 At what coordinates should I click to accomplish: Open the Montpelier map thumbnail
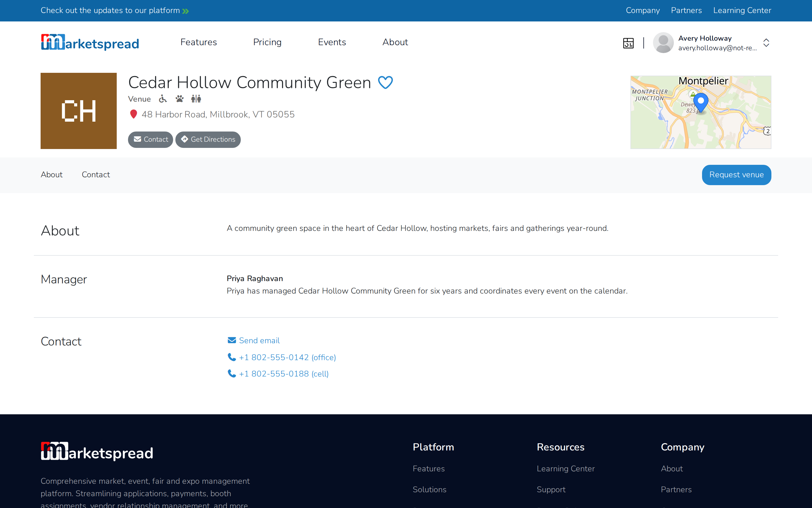(x=701, y=112)
